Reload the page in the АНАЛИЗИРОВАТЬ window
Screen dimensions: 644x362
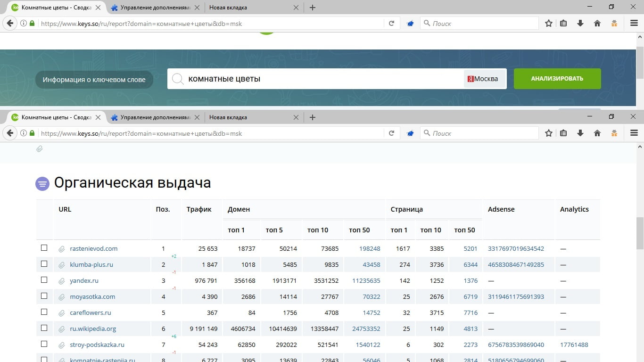pyautogui.click(x=391, y=23)
